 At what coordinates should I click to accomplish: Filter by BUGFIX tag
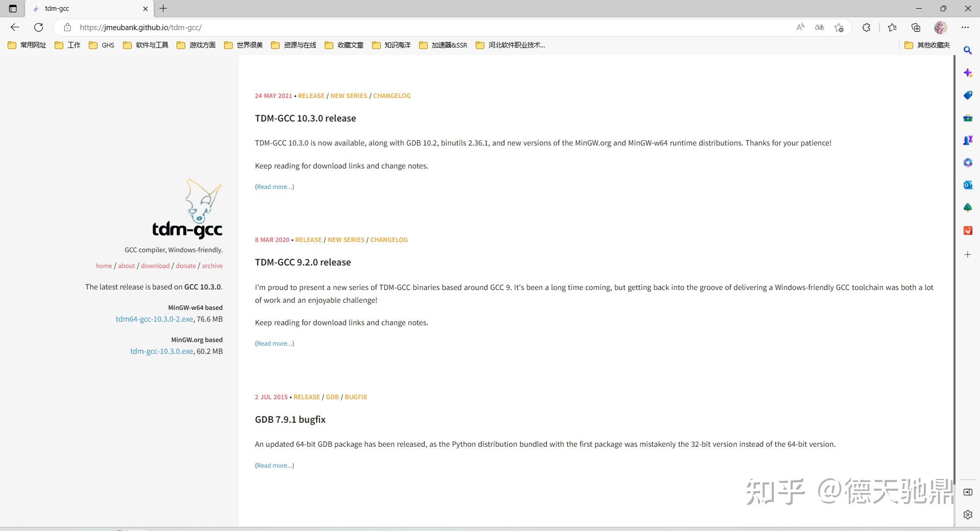pos(356,397)
